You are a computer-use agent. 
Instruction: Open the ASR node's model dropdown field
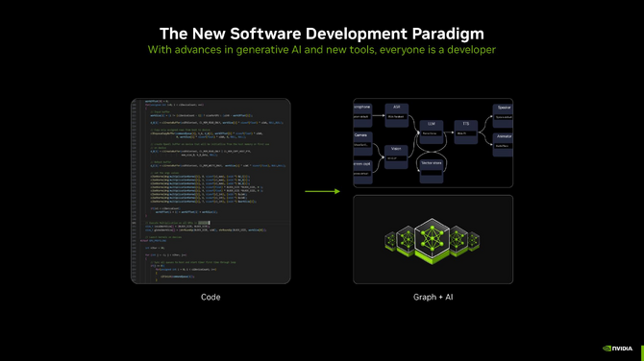click(x=396, y=117)
